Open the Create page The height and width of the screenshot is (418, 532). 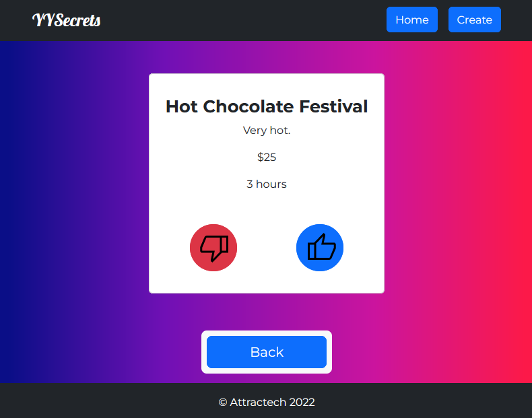click(x=474, y=20)
